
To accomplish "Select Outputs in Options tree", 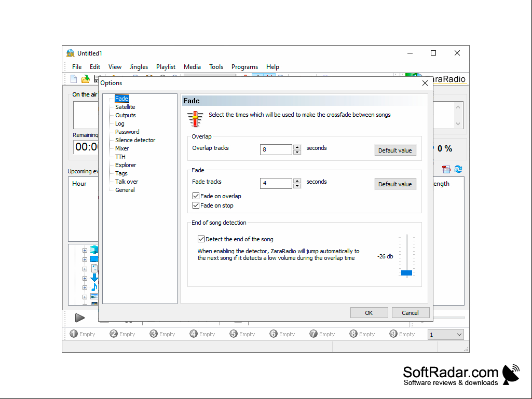I will 126,115.
